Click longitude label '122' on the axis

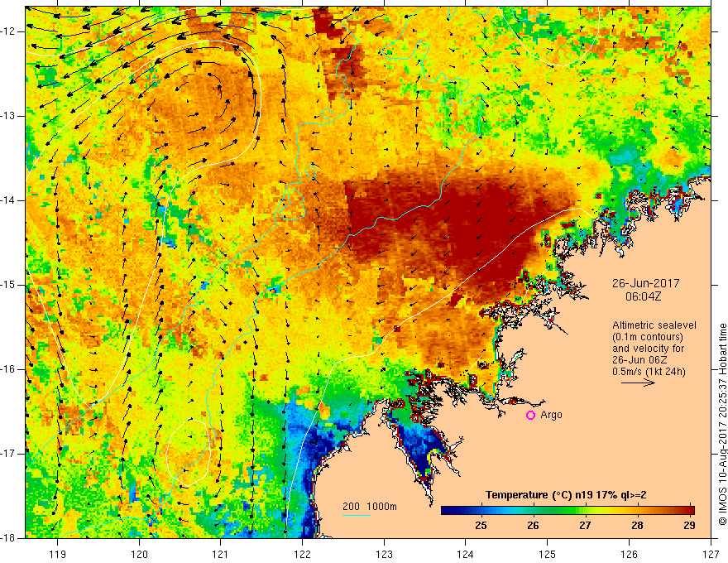click(302, 554)
